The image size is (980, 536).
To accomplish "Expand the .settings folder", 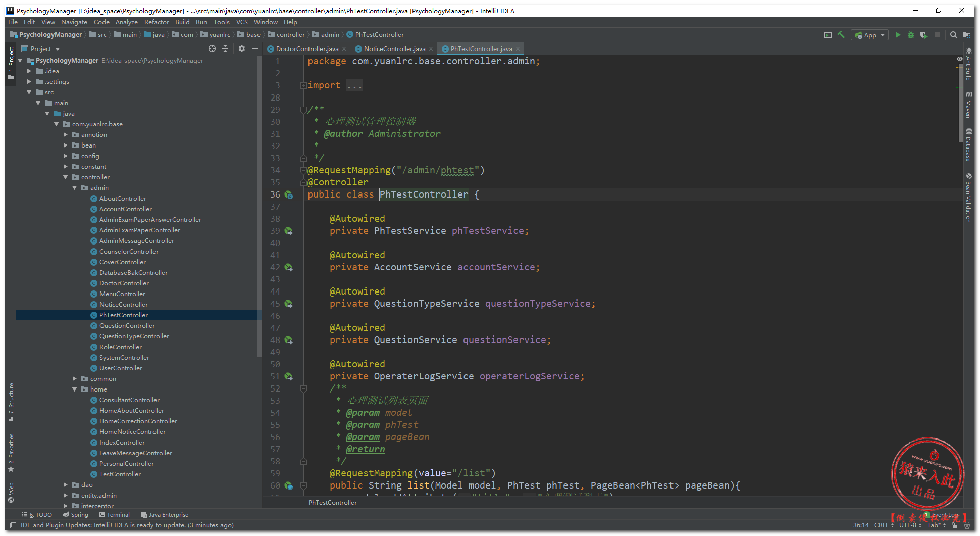I will 29,82.
